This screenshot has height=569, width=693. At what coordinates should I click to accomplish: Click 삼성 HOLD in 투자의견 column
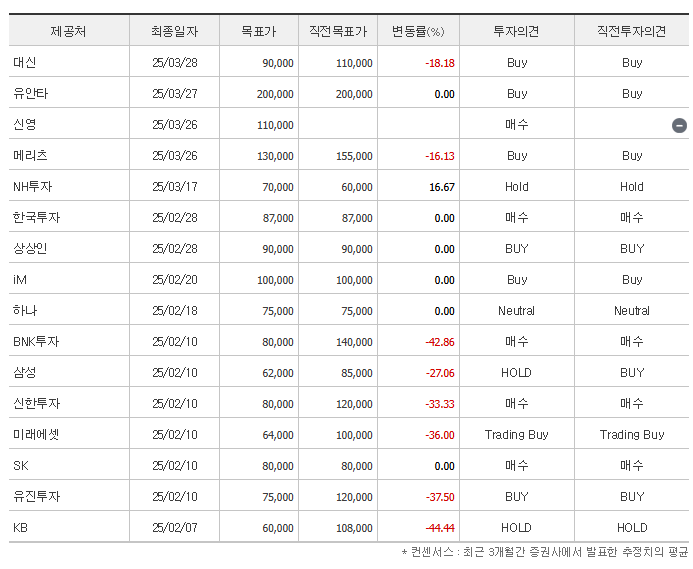pyautogui.click(x=516, y=373)
